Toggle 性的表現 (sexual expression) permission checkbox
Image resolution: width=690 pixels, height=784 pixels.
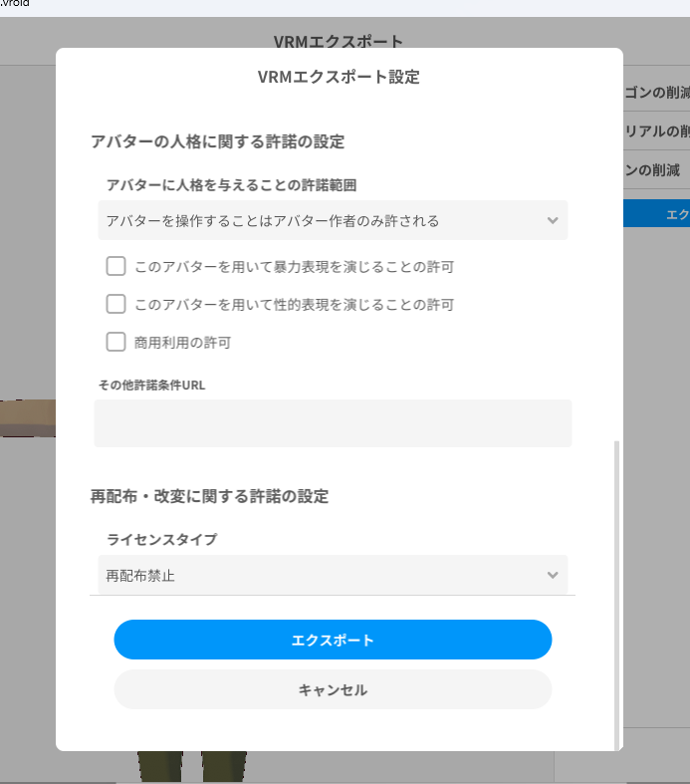tap(115, 304)
